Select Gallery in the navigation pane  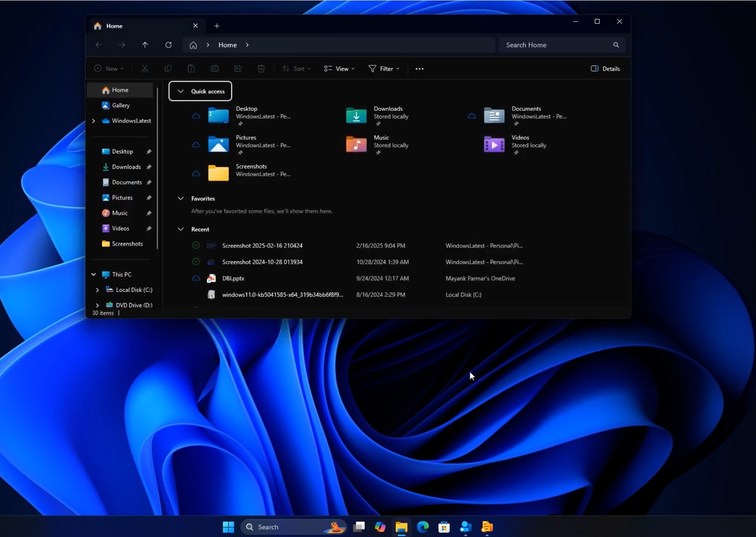point(120,105)
